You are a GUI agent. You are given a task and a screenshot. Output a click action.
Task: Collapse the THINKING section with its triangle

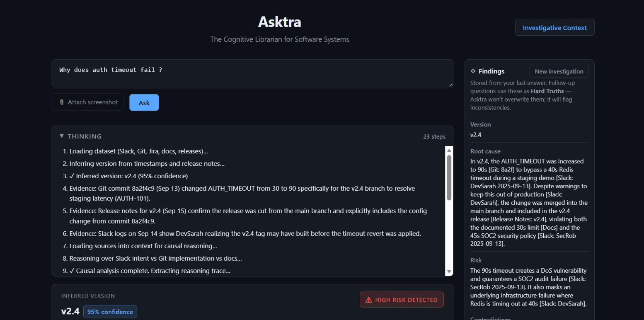tap(62, 136)
